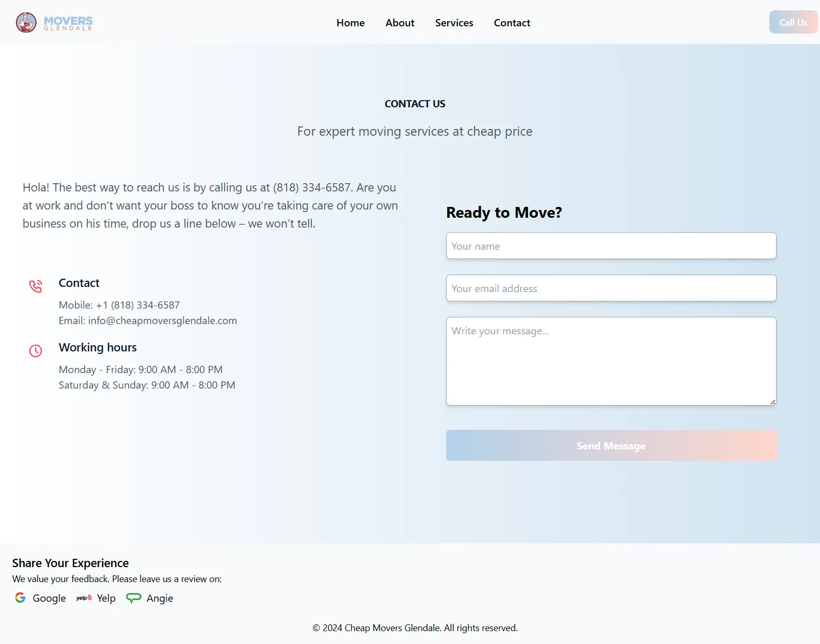Open the Services nav item
Image resolution: width=820 pixels, height=644 pixels.
pos(454,23)
